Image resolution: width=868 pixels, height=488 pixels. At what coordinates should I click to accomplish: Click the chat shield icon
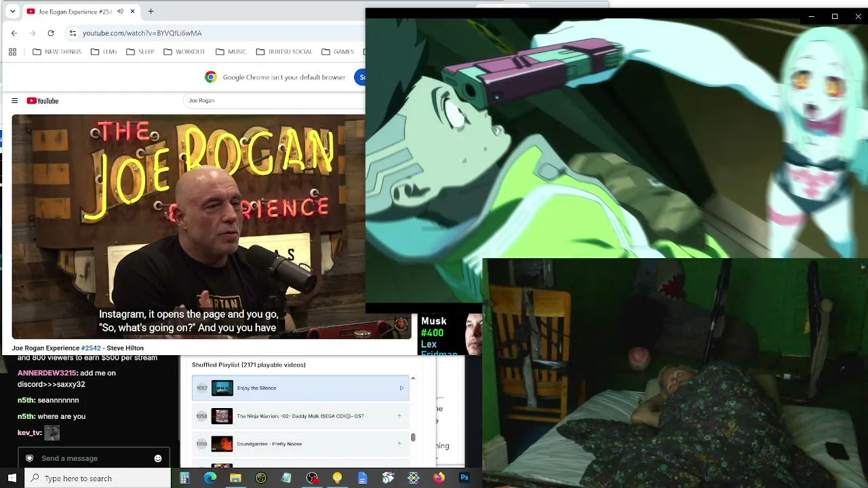29,458
